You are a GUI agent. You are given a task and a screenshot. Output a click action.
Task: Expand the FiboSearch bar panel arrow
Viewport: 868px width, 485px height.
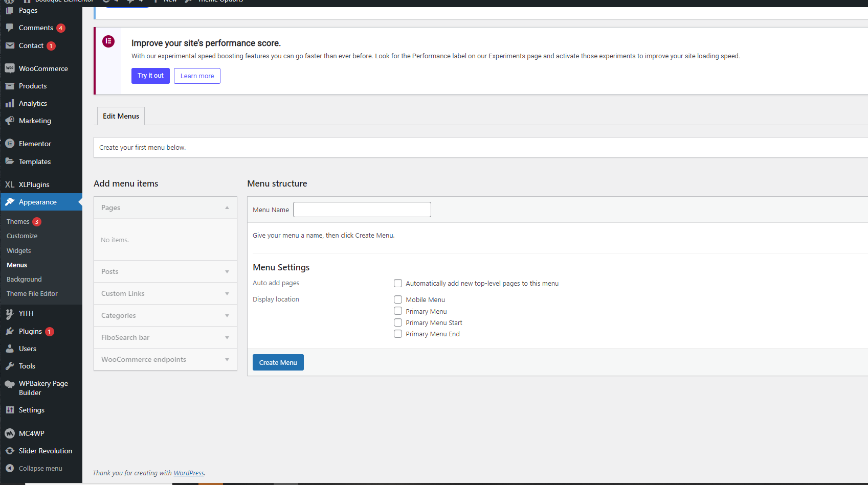pyautogui.click(x=227, y=337)
